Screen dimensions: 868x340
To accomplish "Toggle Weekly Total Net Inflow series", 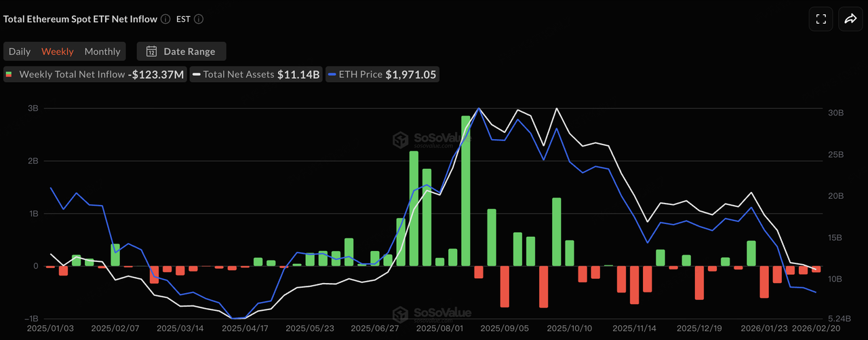I will [x=72, y=75].
